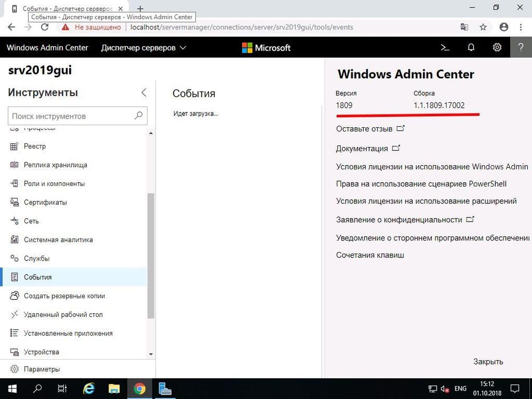Click the Windows Admin Center home title
Screen dimensions: 532x399
pyautogui.click(x=47, y=48)
